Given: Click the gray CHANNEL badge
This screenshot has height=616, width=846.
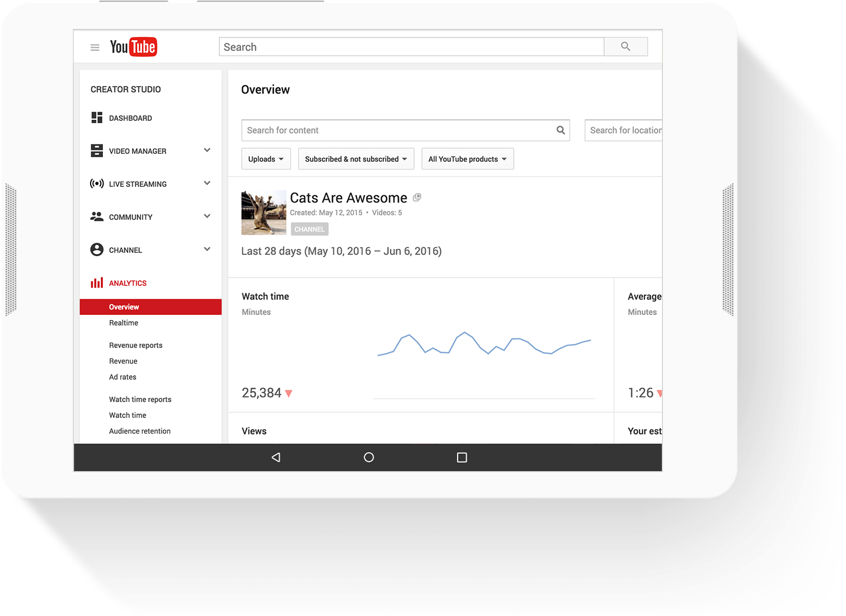Looking at the screenshot, I should point(309,229).
